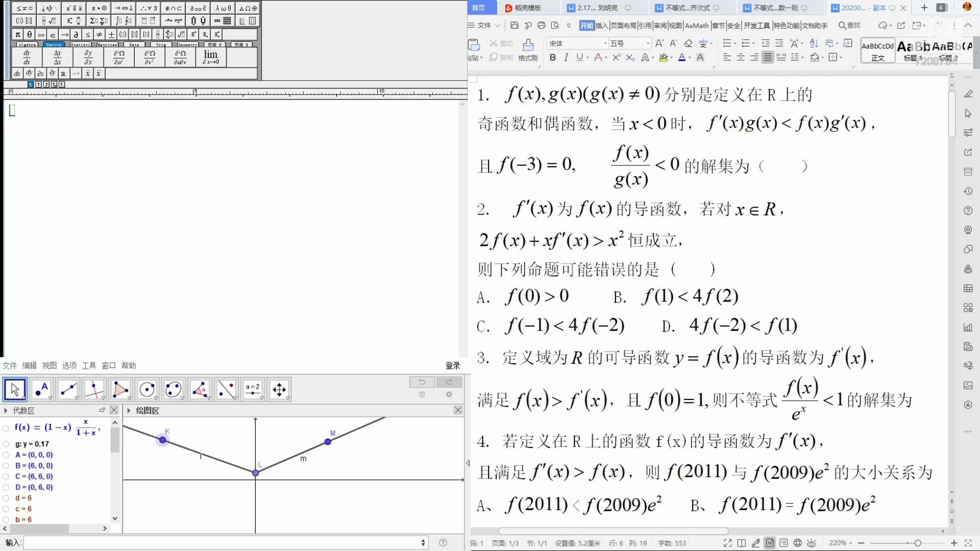The width and height of the screenshot is (980, 551).
Task: Click the Format Painter icon
Action: (528, 45)
